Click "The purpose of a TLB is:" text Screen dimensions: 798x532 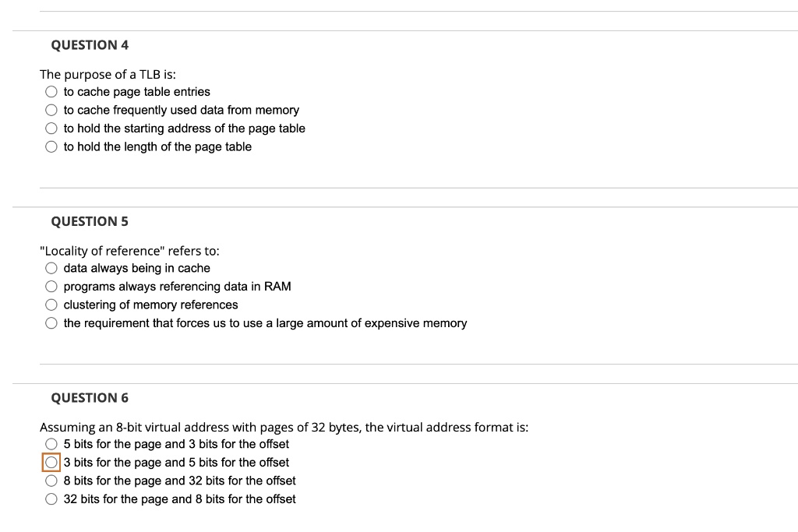108,74
